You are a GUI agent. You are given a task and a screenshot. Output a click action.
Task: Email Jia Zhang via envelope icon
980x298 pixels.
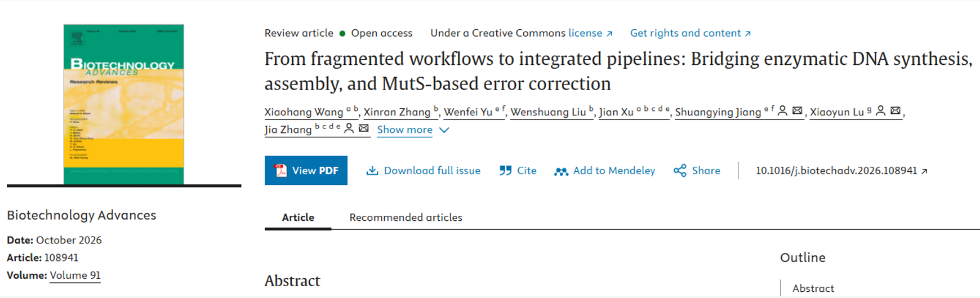(364, 128)
